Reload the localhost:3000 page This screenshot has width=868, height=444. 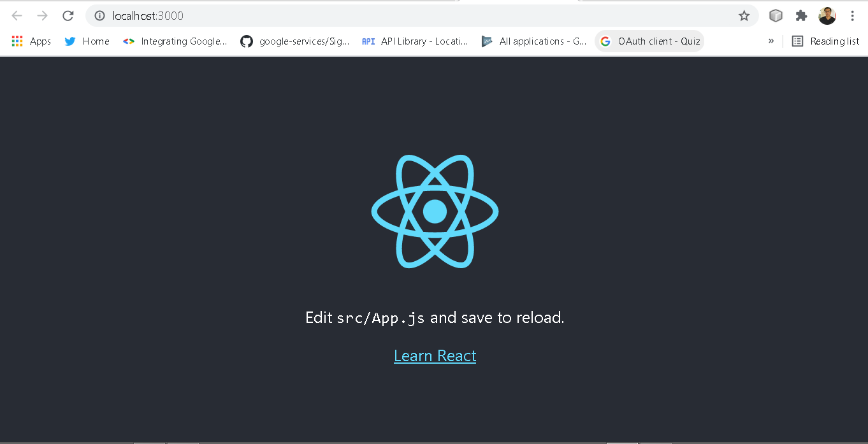click(68, 16)
